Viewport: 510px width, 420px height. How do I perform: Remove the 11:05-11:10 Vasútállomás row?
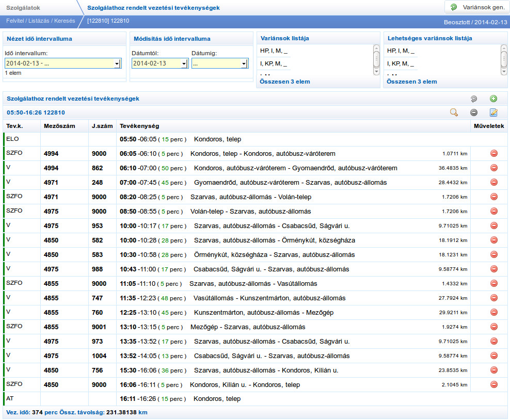(493, 283)
